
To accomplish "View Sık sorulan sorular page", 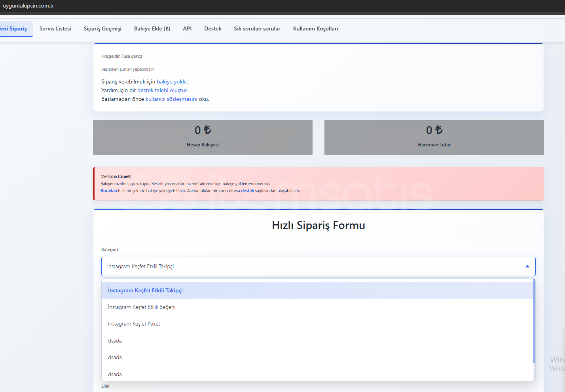I will point(257,29).
